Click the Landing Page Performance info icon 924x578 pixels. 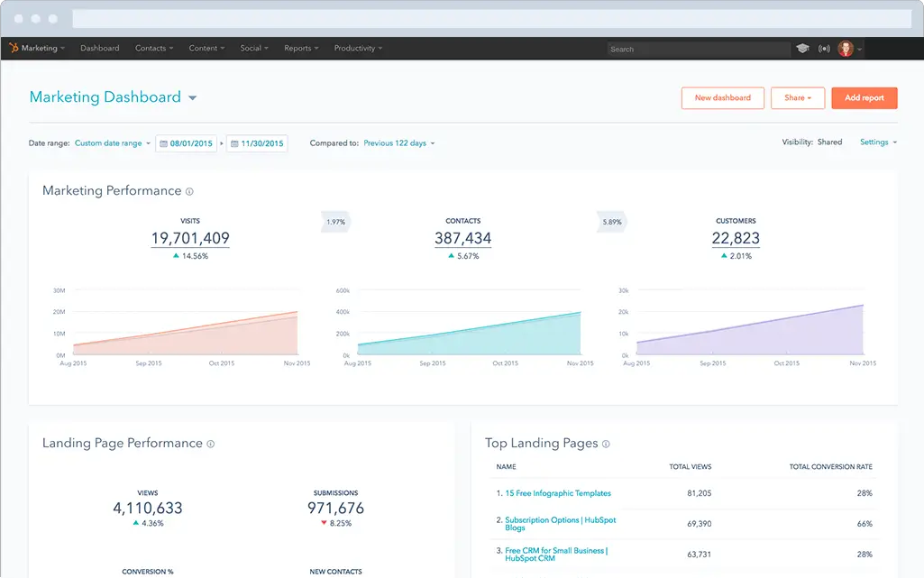pyautogui.click(x=210, y=444)
